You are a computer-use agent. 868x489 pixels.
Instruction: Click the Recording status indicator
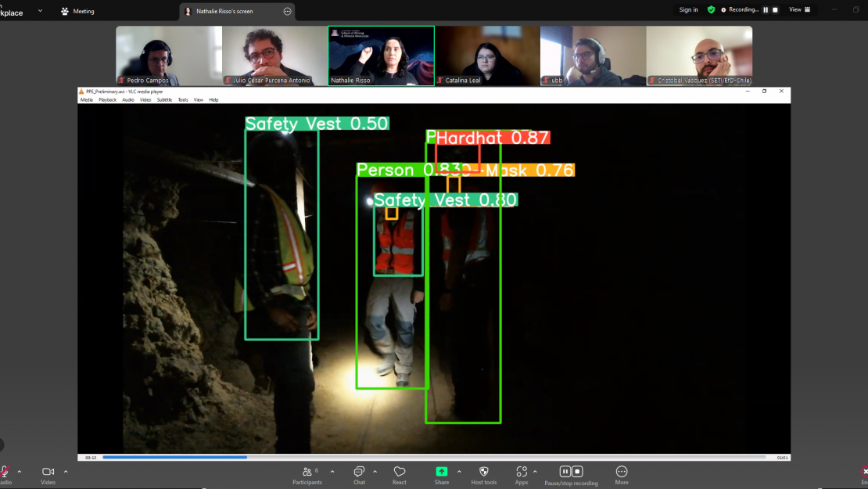[740, 10]
